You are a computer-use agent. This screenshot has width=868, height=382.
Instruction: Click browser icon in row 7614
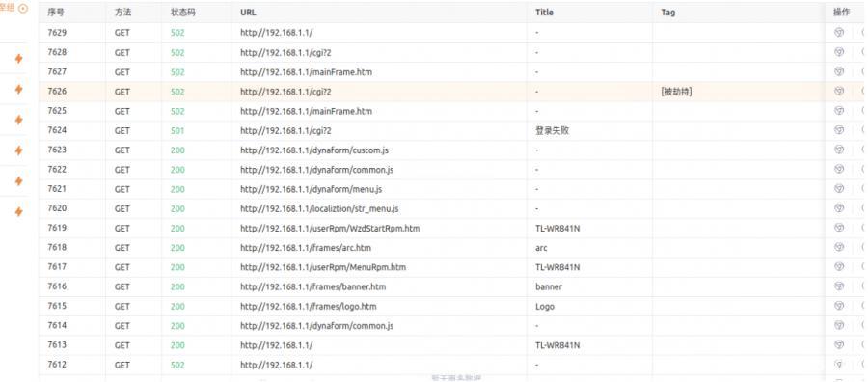coord(839,325)
